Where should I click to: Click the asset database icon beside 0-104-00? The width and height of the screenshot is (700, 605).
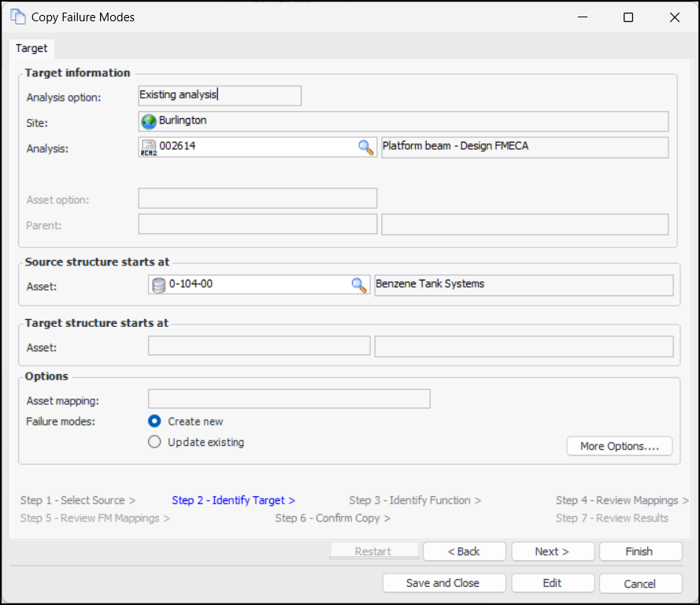pyautogui.click(x=158, y=285)
